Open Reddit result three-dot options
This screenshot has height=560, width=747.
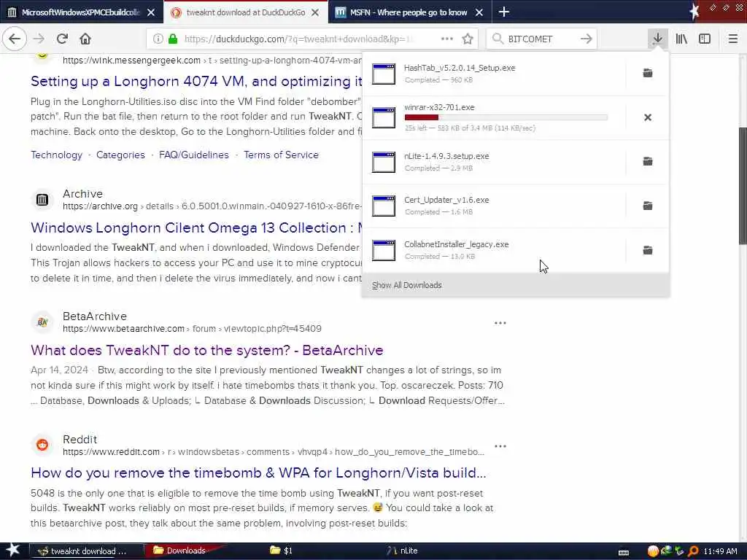click(500, 446)
